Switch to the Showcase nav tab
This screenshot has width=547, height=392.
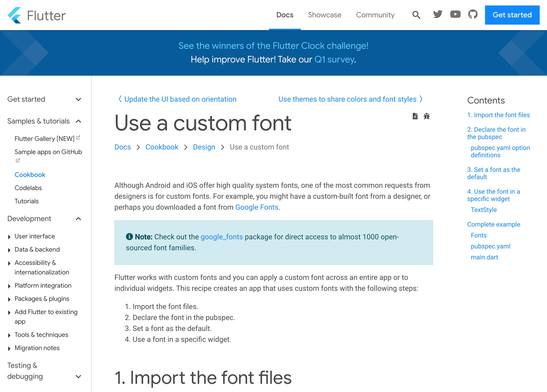pyautogui.click(x=324, y=15)
